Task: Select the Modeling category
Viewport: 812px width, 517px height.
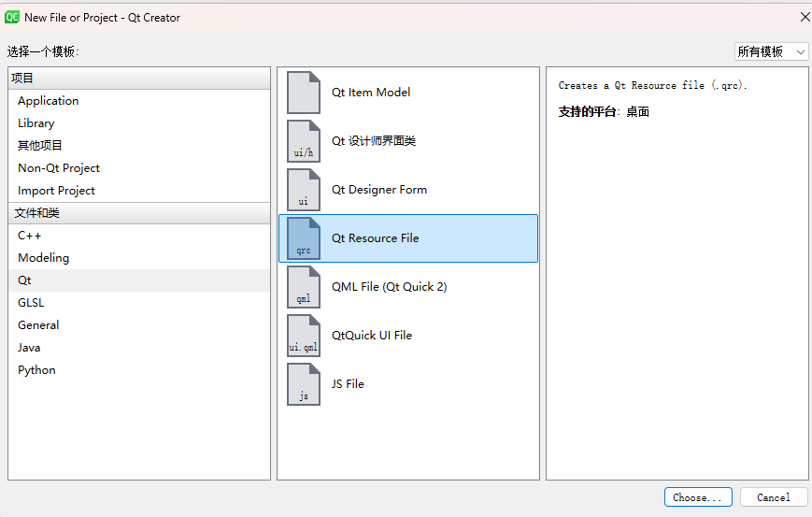Action: pyautogui.click(x=139, y=258)
